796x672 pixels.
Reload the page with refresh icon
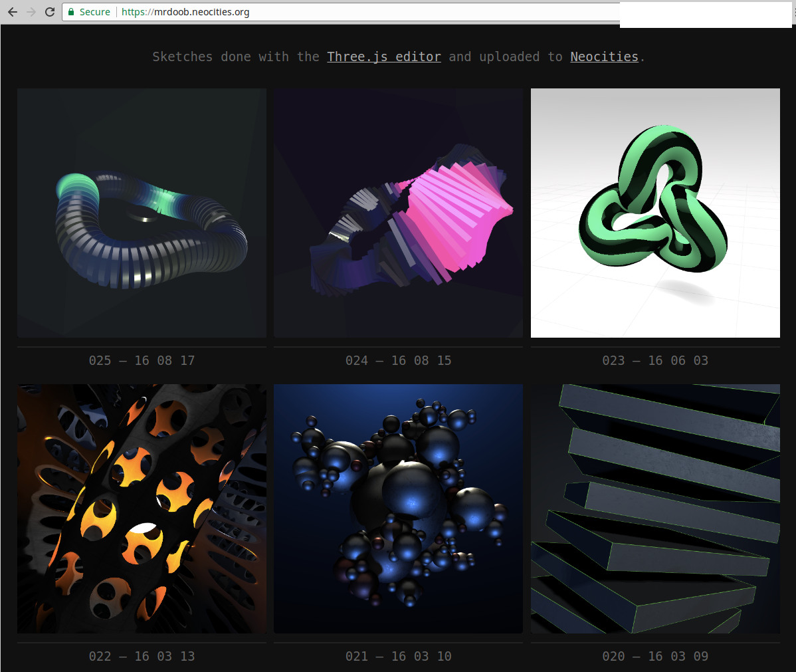point(50,12)
